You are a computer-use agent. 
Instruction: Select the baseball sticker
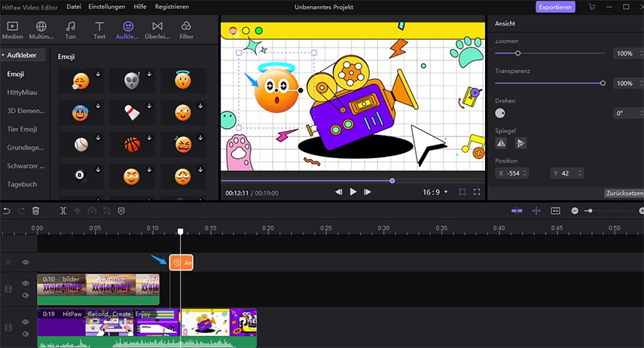pos(81,144)
